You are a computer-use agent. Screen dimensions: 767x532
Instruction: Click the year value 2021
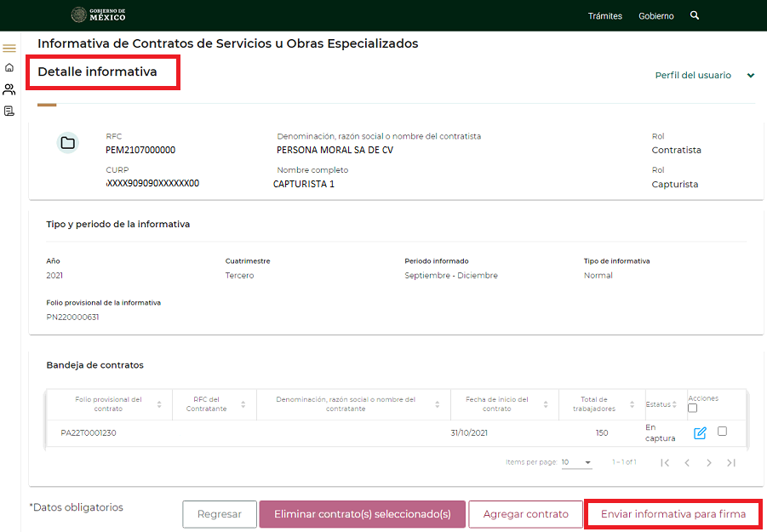(54, 275)
